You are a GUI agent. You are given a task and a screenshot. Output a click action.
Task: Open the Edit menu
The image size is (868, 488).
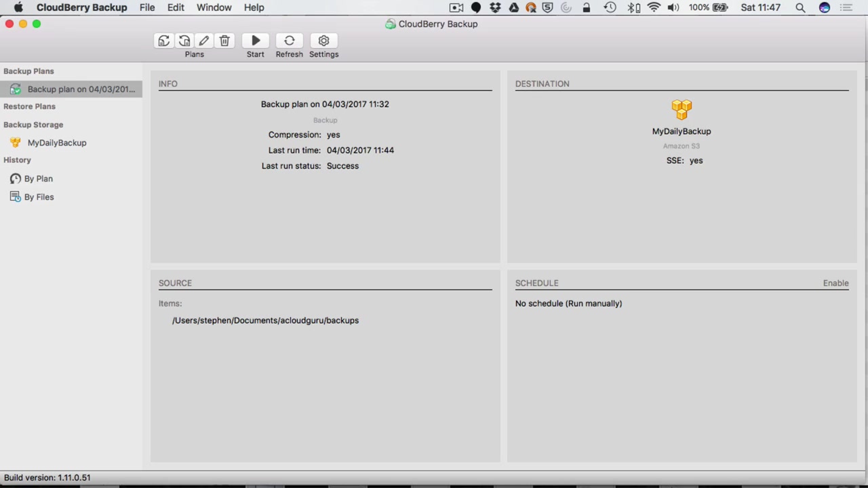point(176,7)
